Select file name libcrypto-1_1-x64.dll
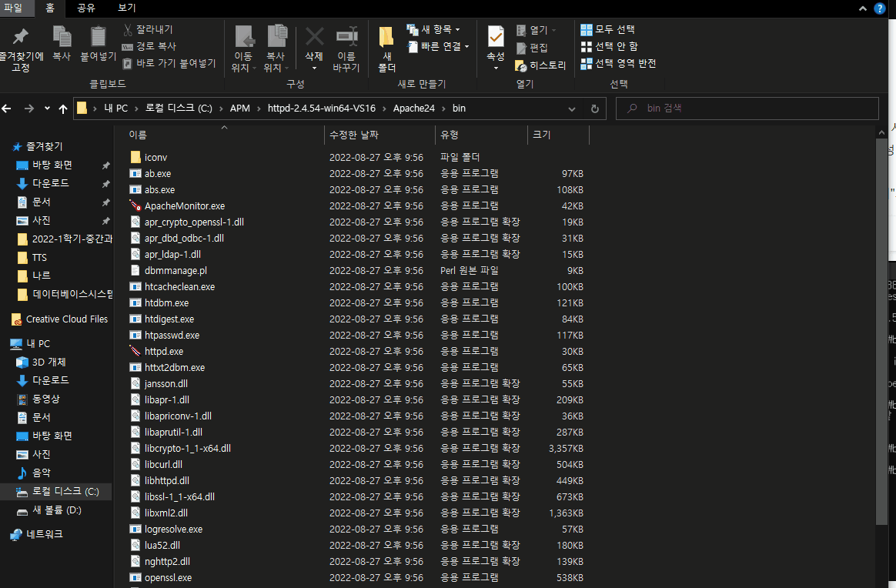Image resolution: width=896 pixels, height=588 pixels. 187,448
